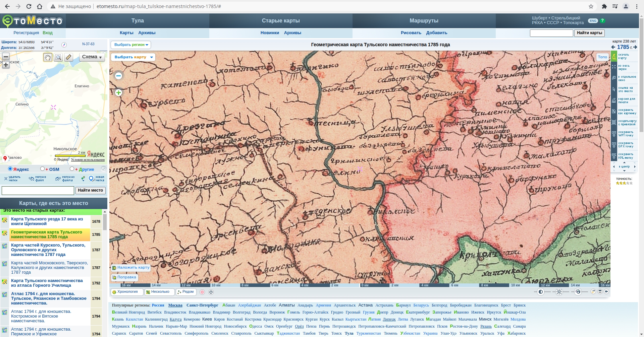Image resolution: width=644 pixels, height=337 pixels.
Task: Open the Тула main tab
Action: pos(138,21)
